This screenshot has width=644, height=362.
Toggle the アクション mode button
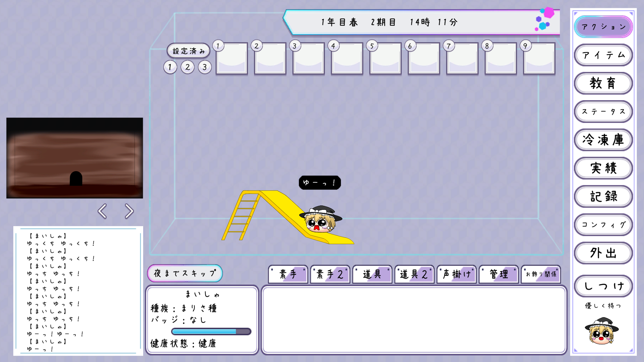603,27
